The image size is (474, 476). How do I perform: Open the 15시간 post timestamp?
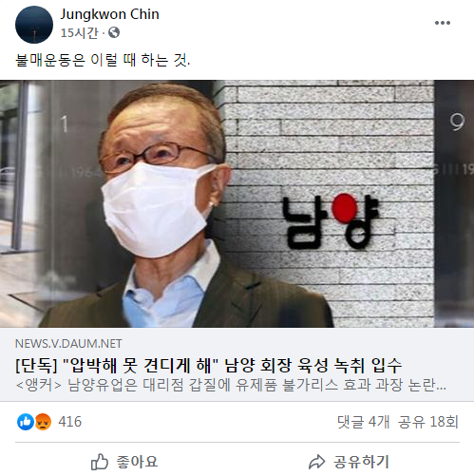[x=80, y=32]
